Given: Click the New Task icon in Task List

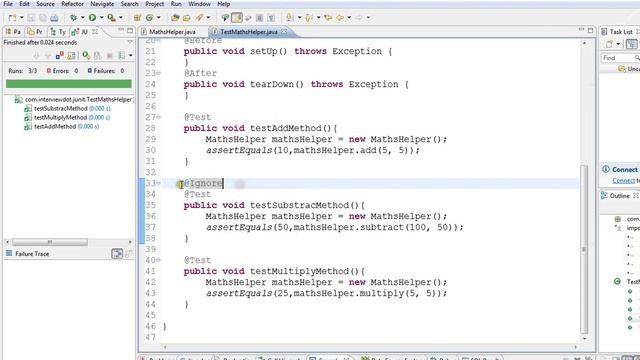Looking at the screenshot, I should coord(610,44).
